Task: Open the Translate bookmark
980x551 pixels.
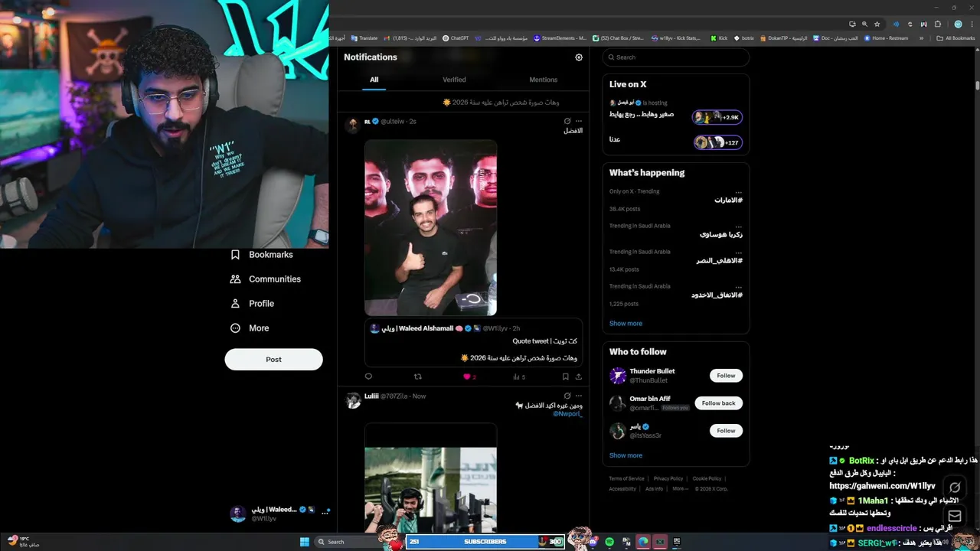Action: tap(364, 37)
